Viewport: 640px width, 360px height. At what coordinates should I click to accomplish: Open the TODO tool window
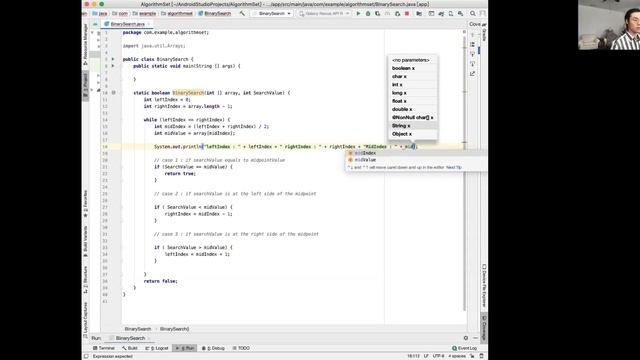241,348
